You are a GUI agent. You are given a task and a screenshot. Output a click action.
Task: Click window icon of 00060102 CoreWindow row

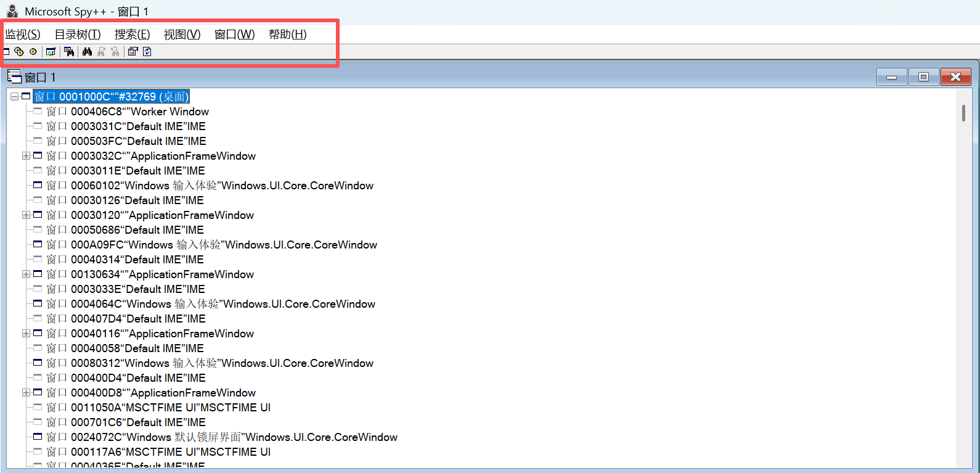pyautogui.click(x=38, y=185)
